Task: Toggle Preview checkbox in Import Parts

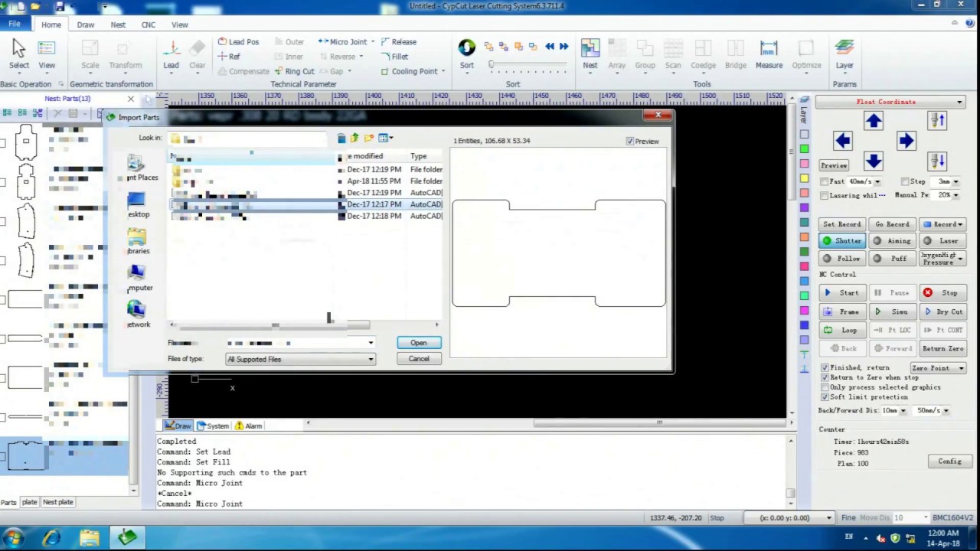Action: click(x=630, y=142)
